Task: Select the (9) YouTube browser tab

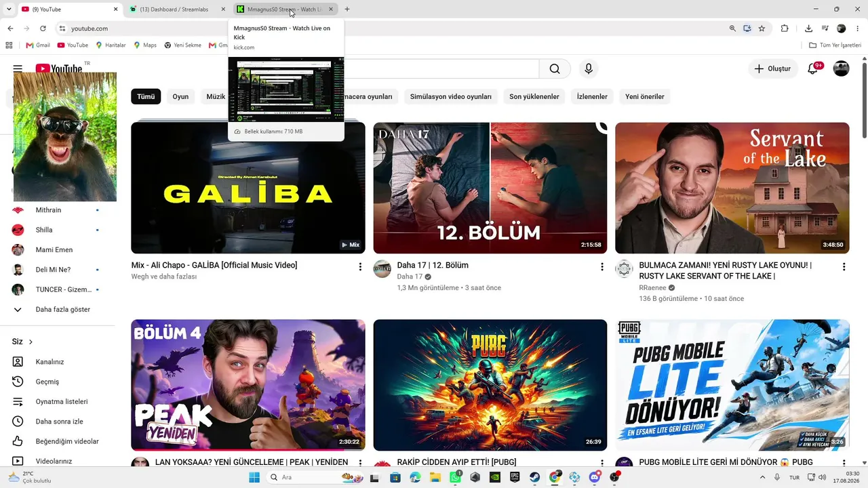Action: point(69,9)
